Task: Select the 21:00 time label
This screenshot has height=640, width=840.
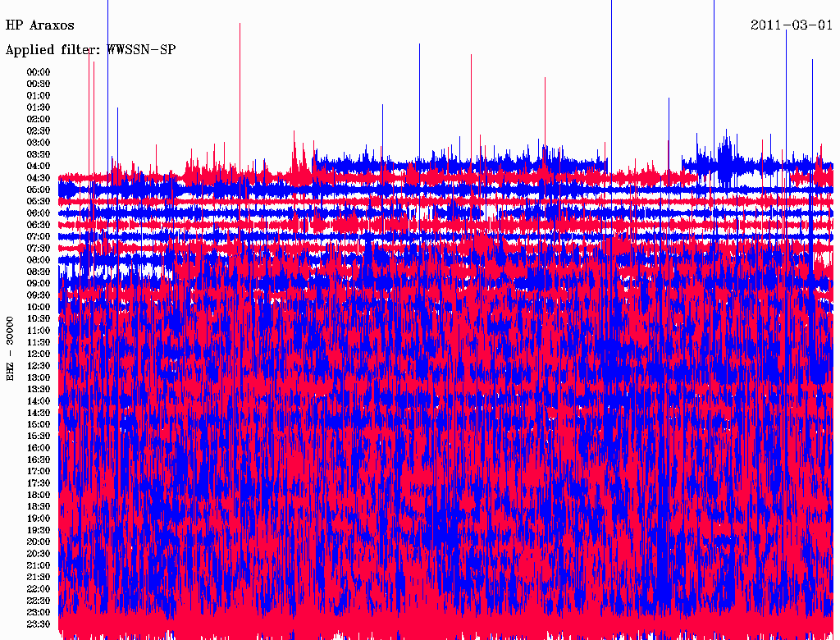Action: click(x=39, y=565)
